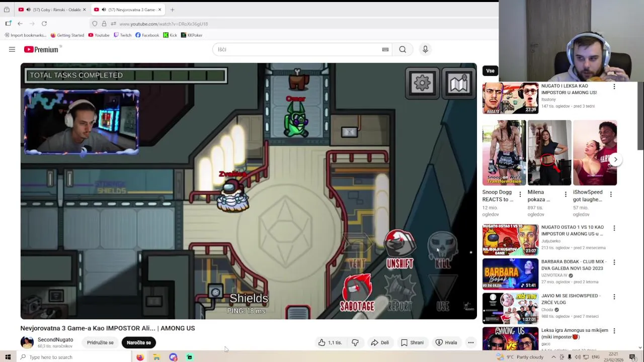Dislike the Among Us video

click(355, 342)
